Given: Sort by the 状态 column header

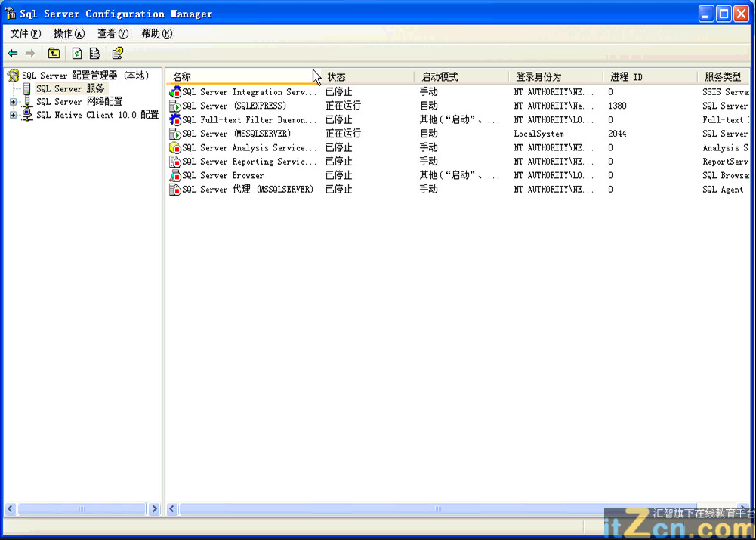Looking at the screenshot, I should point(367,77).
